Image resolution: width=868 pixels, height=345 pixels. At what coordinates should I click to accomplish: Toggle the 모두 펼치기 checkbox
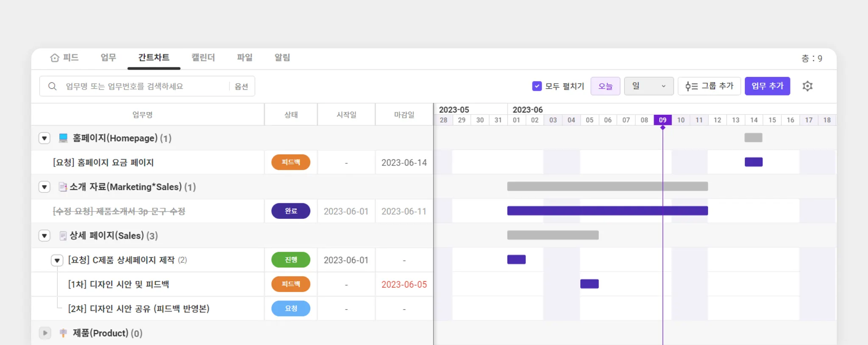537,86
